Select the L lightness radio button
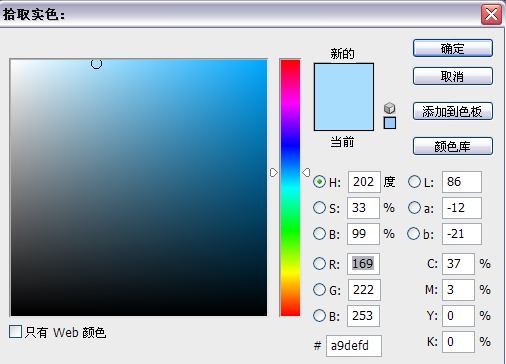The width and height of the screenshot is (506, 364). [x=414, y=182]
